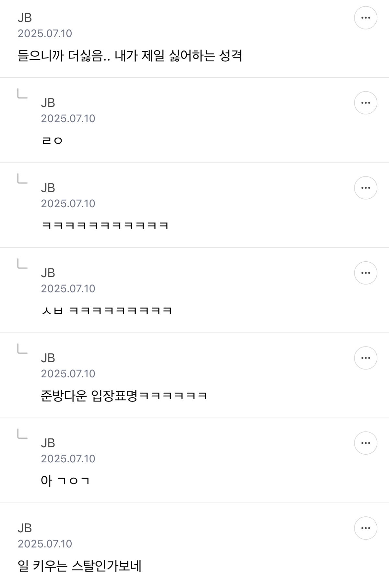Open three-dot menu for 'ㅅㅂ ㅋㅋㅋ' reply
389x588 pixels.
pos(365,273)
